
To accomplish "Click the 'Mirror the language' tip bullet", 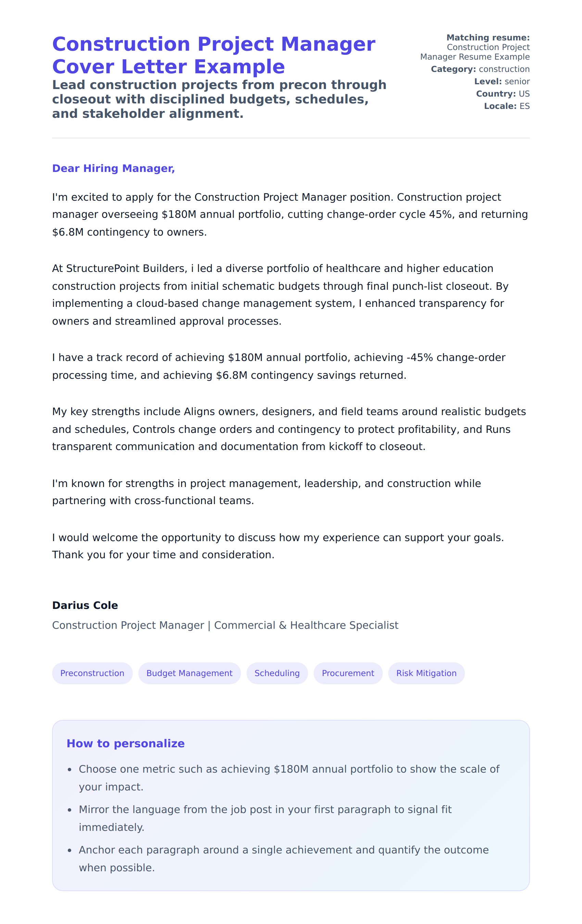I will pos(265,818).
